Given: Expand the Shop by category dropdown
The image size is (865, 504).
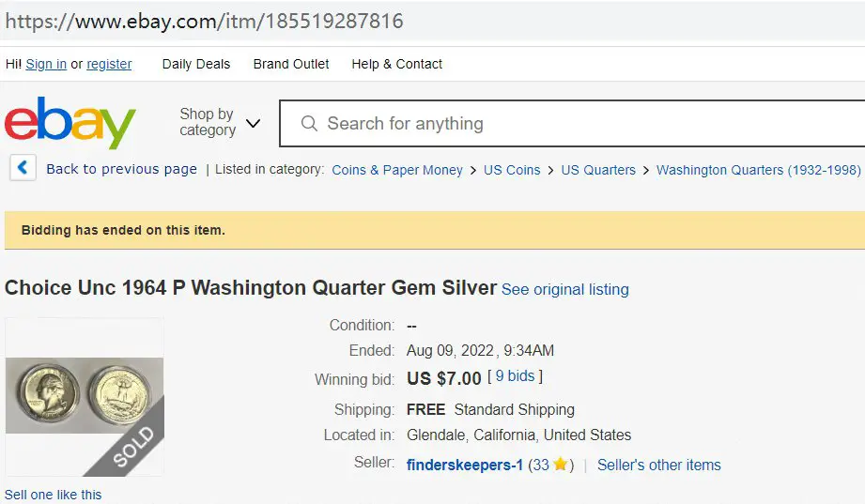Looking at the screenshot, I should 220,122.
